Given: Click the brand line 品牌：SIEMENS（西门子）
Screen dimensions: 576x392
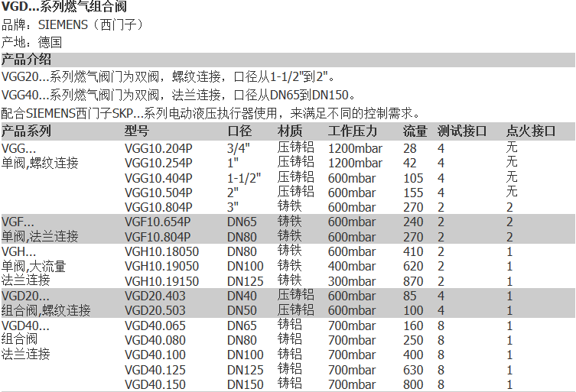Looking at the screenshot, I should pyautogui.click(x=73, y=24).
